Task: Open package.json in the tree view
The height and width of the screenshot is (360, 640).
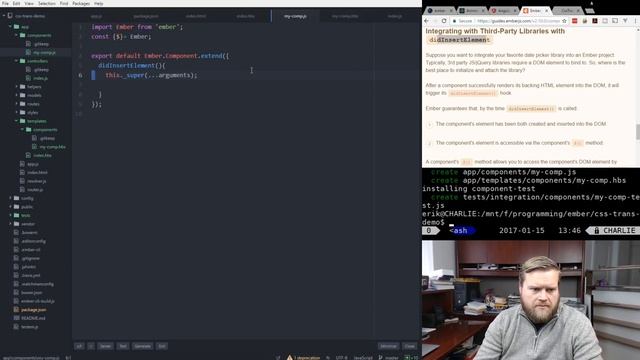Action: coord(33,309)
